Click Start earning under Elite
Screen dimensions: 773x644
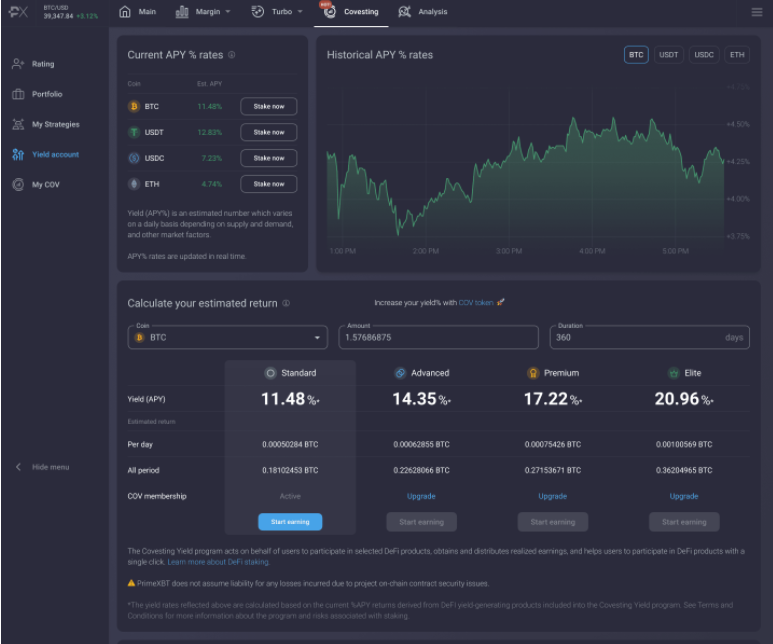(684, 522)
